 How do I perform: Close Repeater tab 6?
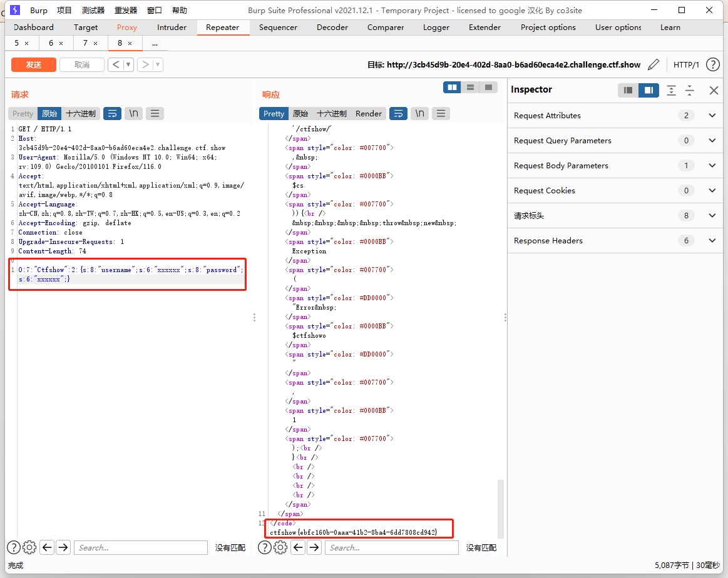click(x=61, y=43)
